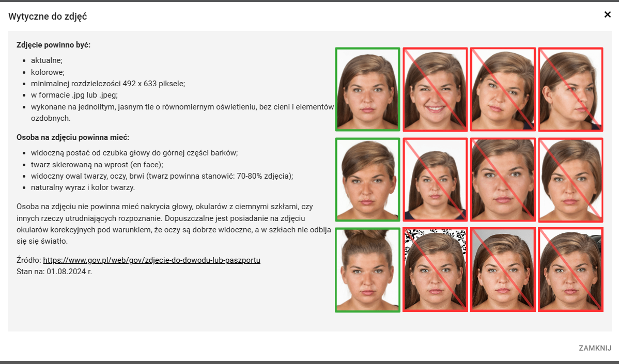Select the green-framed photo in the middle row
The image size is (619, 364).
pos(367,179)
